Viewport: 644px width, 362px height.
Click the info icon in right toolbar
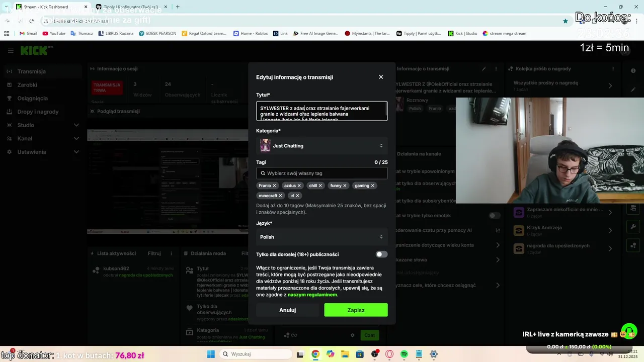point(633,71)
